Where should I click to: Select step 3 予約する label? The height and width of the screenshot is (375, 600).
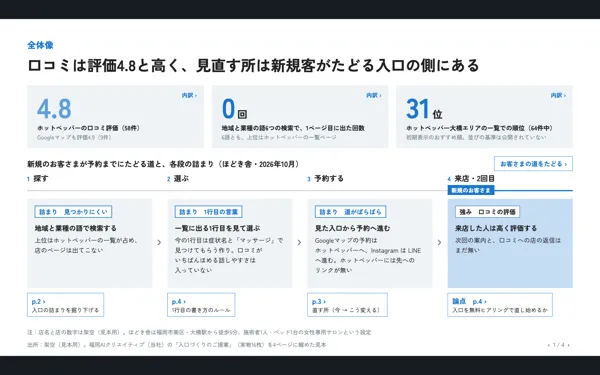click(325, 179)
